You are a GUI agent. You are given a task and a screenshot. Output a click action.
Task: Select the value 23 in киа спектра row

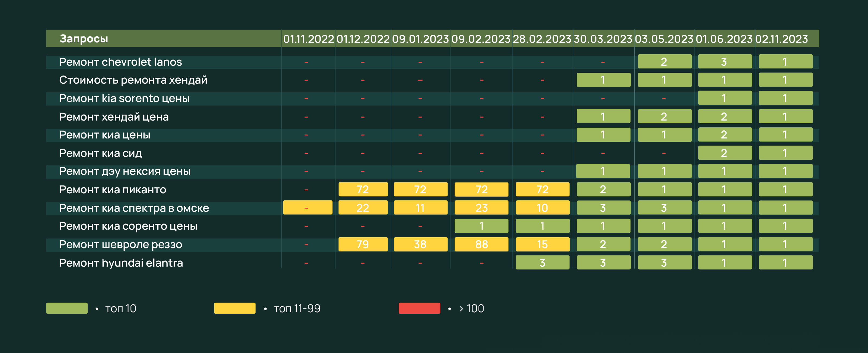point(481,207)
